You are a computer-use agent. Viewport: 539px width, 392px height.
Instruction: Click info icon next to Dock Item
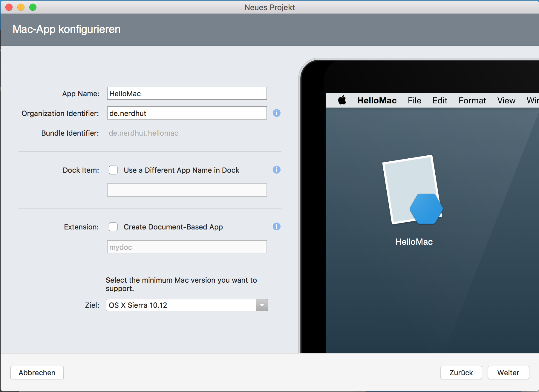click(276, 170)
